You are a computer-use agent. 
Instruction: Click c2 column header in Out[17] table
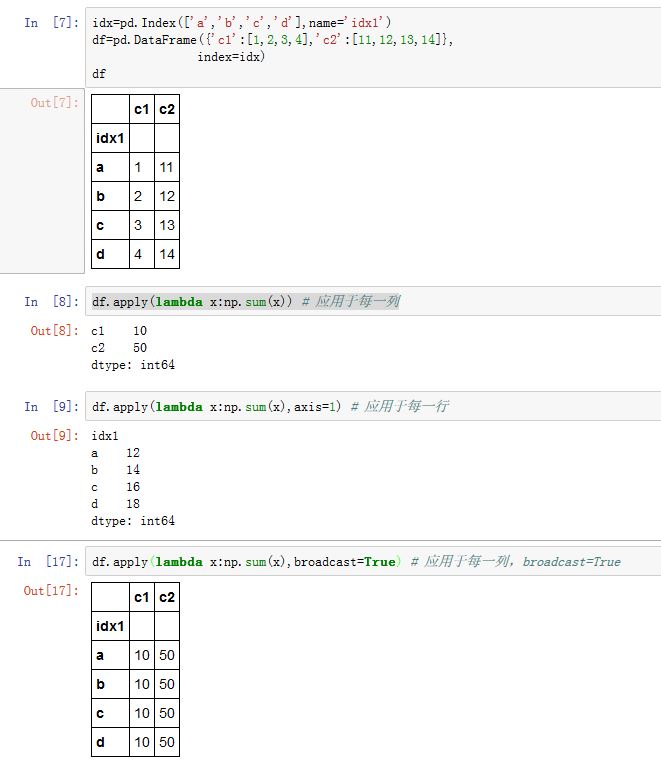coord(167,597)
